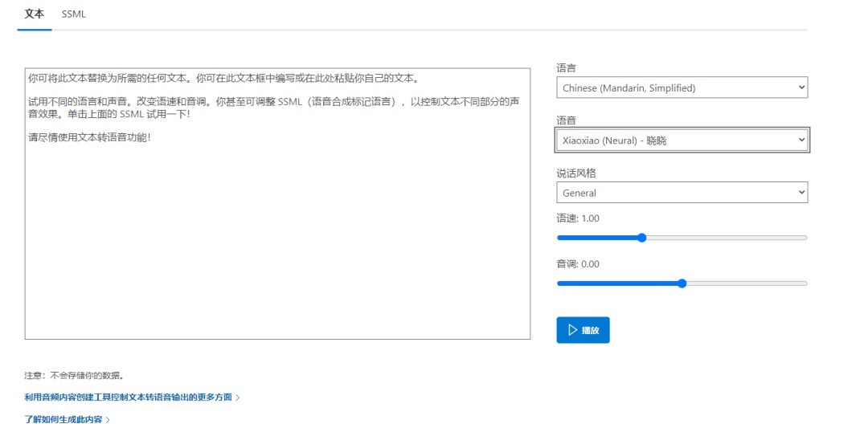Click the line 请尽情使用文本转语音功能
The height and width of the screenshot is (436, 868).
click(88, 137)
